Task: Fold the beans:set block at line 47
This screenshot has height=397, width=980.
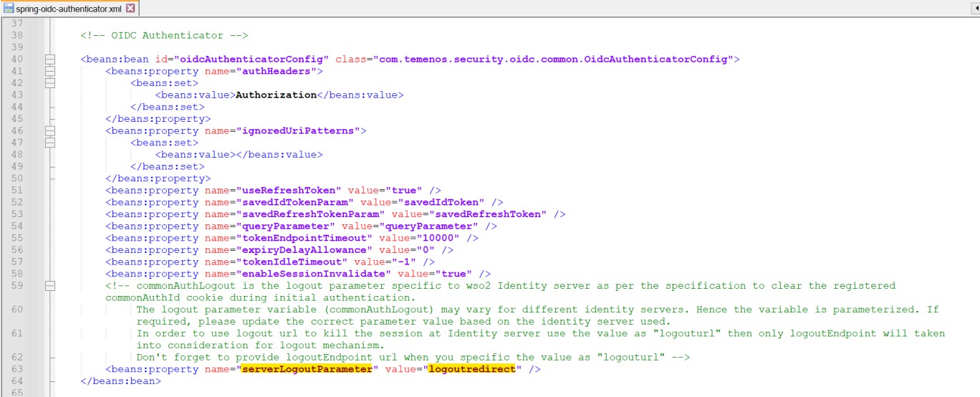Action: click(50, 143)
